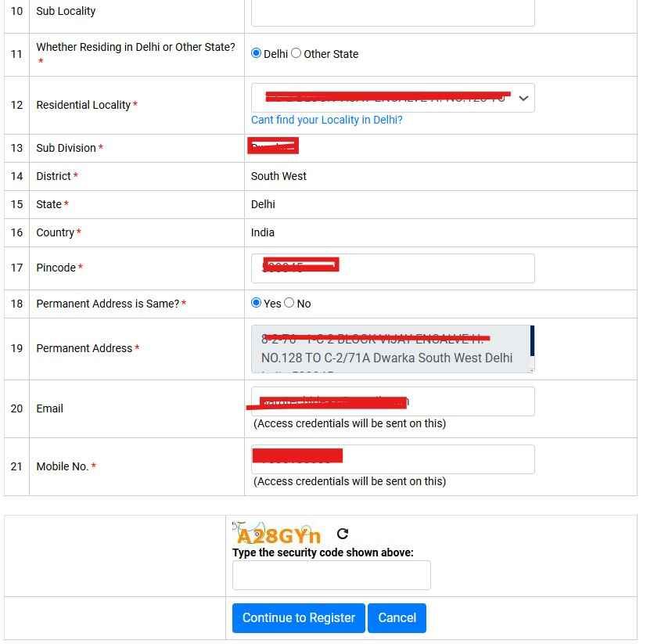Click the 'Email' row label
The width and height of the screenshot is (672, 644).
[49, 408]
